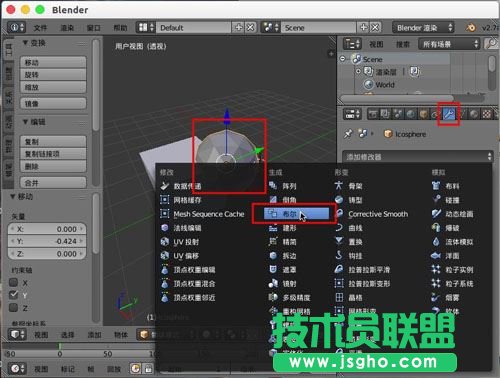
Task: Open the 窗口 (Window) menu
Action: [x=94, y=28]
